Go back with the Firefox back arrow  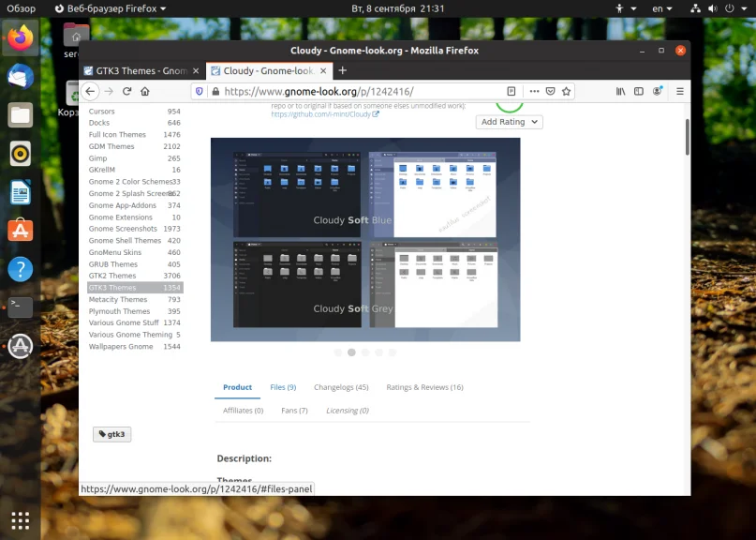tap(90, 91)
